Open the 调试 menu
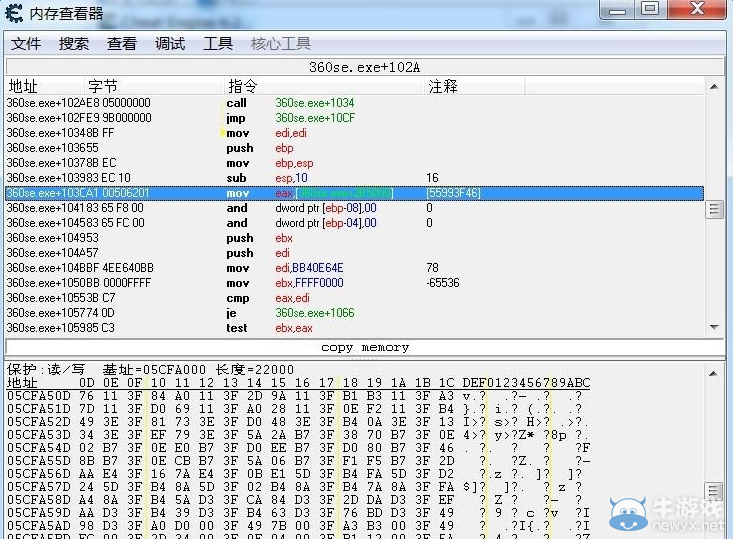Viewport: 733px width, 539px height. tap(170, 44)
